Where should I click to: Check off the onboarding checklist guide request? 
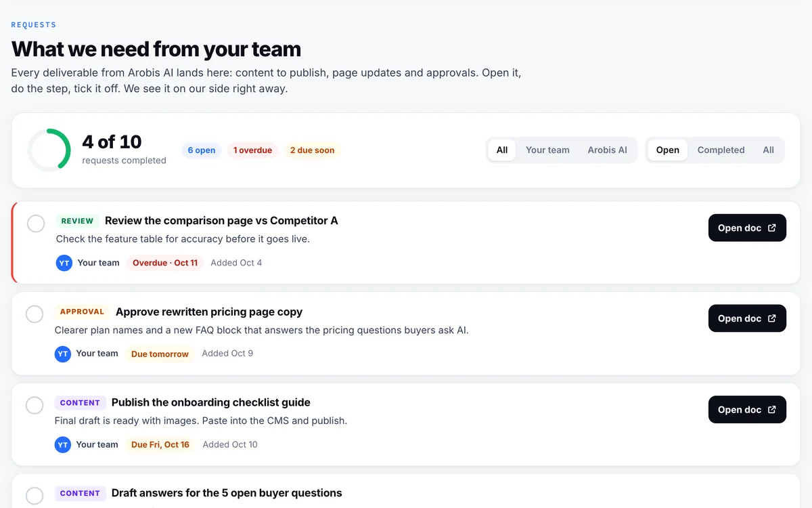coord(35,405)
